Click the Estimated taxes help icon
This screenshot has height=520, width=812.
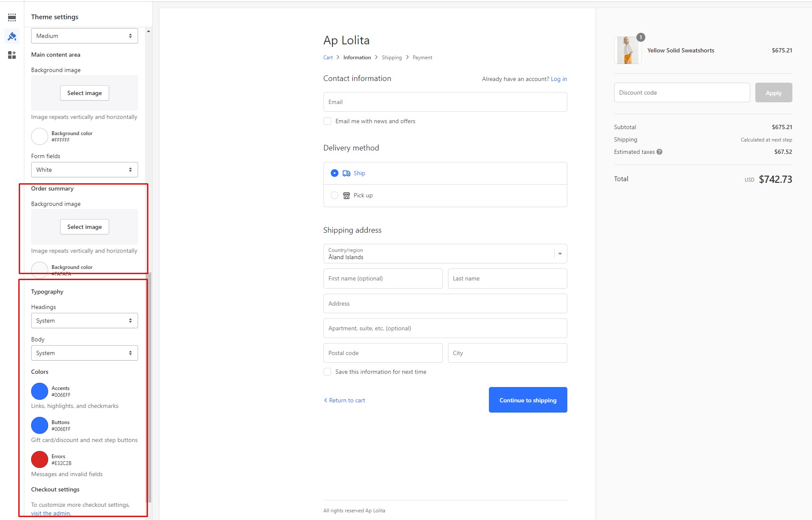(x=659, y=152)
